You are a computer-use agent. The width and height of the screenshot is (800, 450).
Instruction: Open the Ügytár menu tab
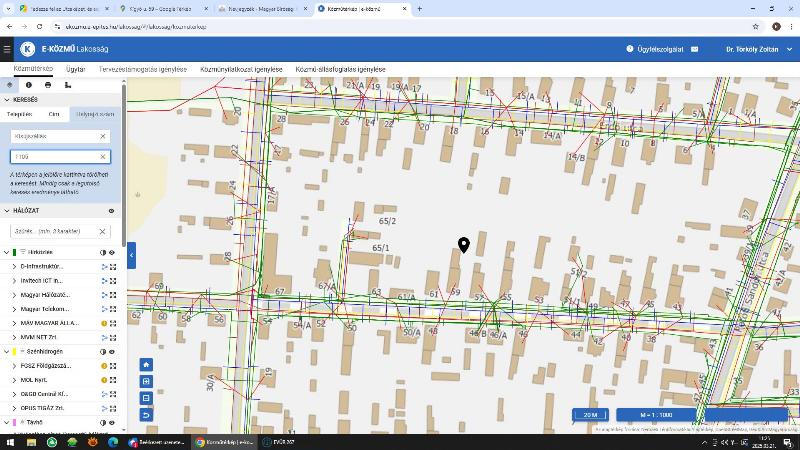(x=76, y=69)
